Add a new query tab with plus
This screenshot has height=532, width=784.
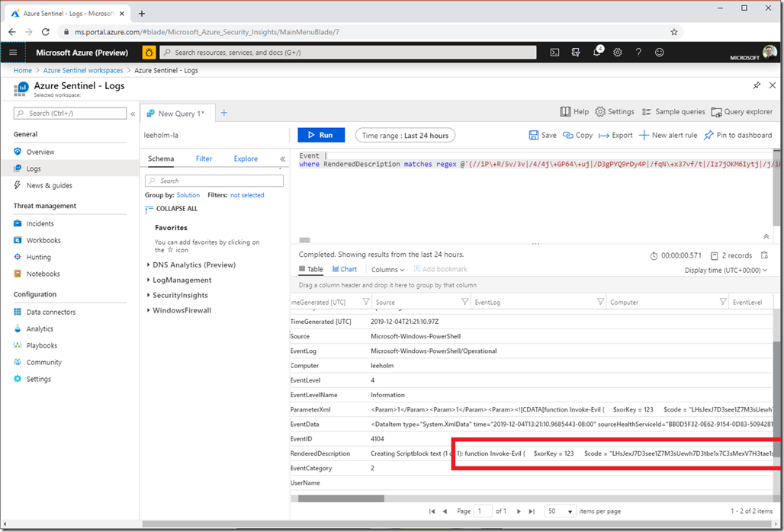coord(224,113)
